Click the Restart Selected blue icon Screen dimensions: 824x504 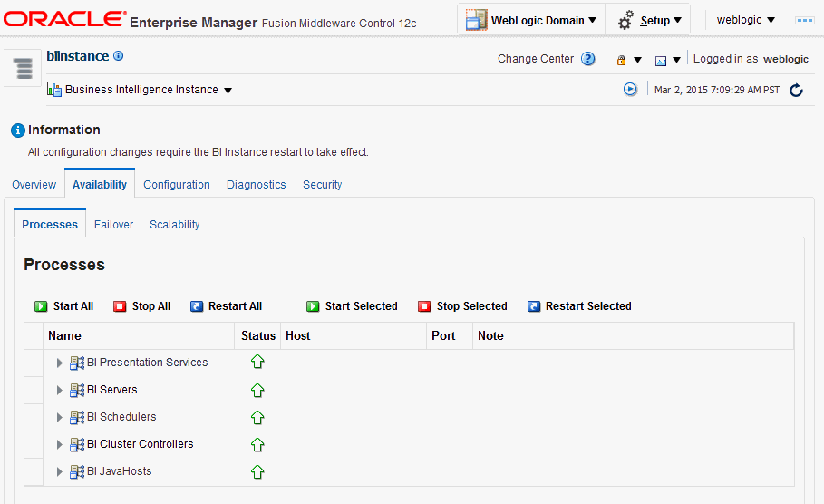[533, 306]
